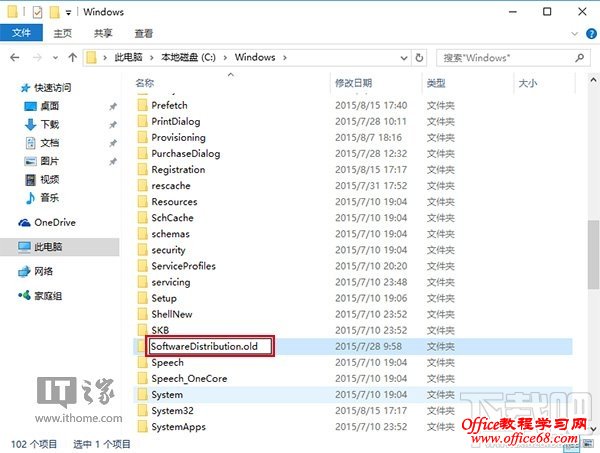Go up one folder level arrow

(72, 58)
